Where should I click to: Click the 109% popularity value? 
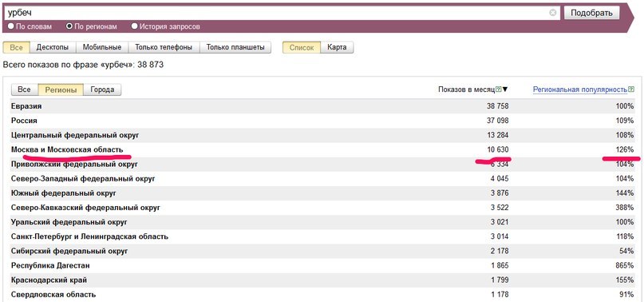point(626,121)
